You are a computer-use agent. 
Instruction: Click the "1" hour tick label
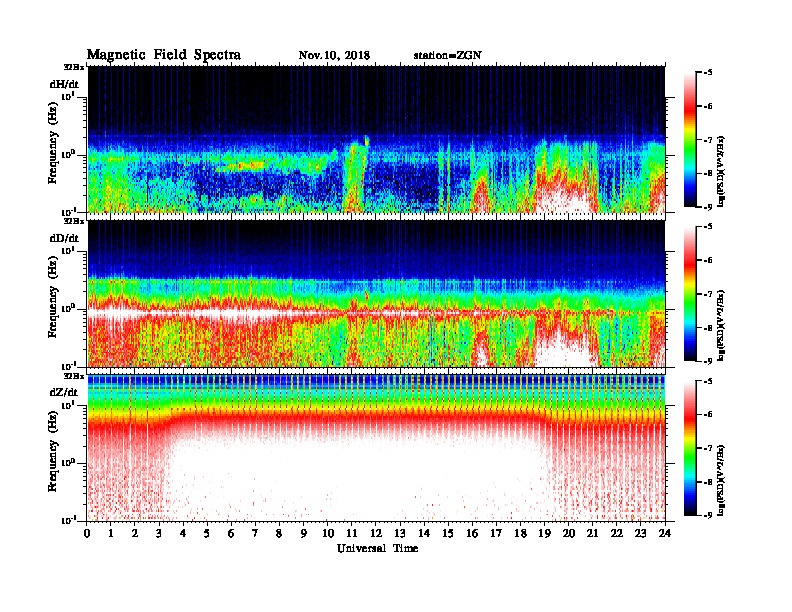tap(112, 534)
